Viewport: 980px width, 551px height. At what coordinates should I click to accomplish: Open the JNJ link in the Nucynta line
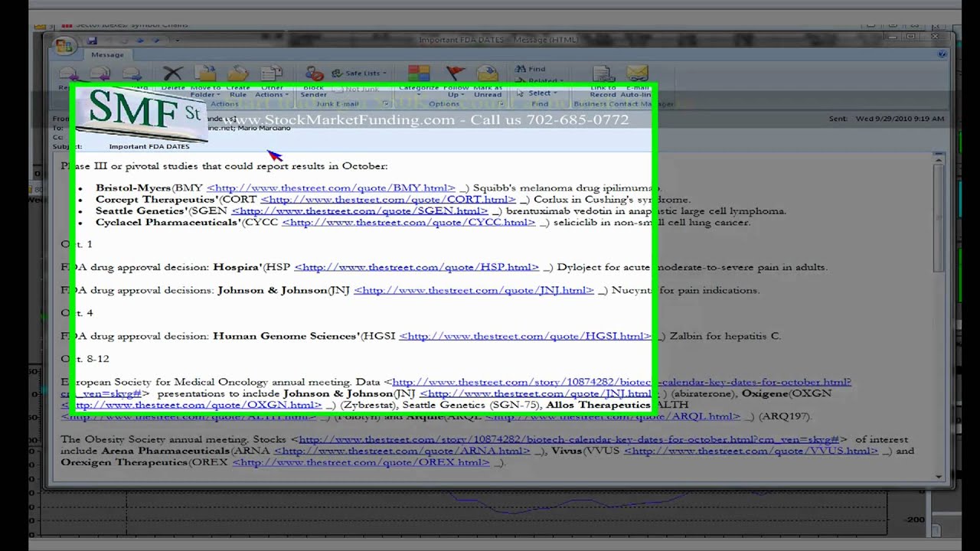(x=474, y=290)
